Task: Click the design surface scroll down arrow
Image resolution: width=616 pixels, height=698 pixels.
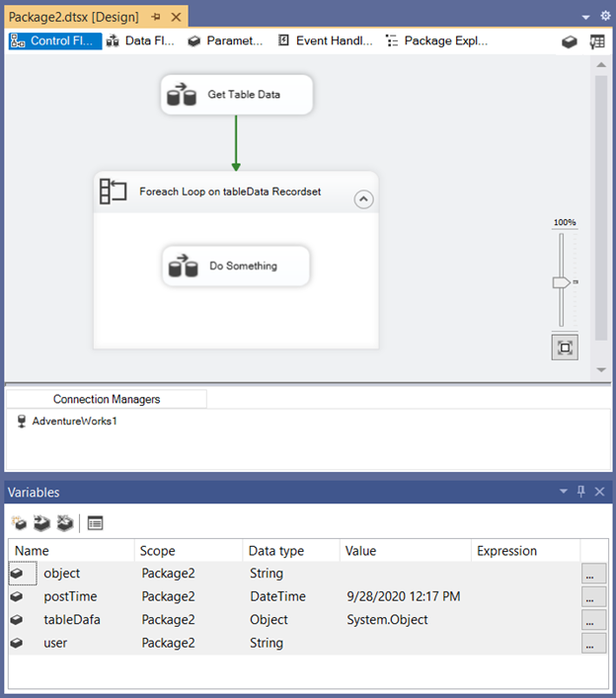Action: tap(601, 370)
